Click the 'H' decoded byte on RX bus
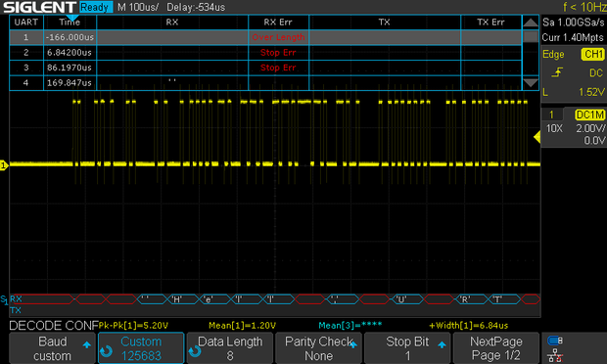Image resolution: width=607 pixels, height=364 pixels. (x=177, y=299)
